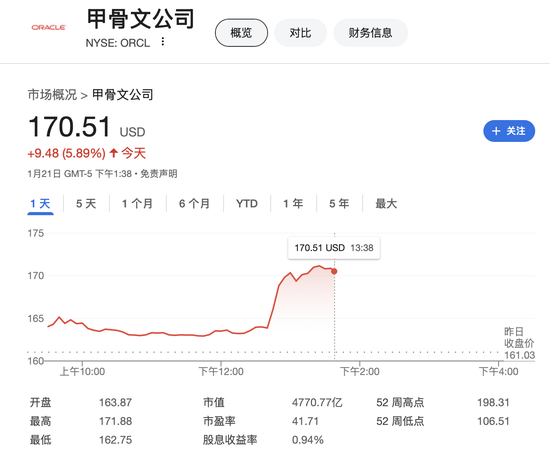Click the 最高 value 171.88
Viewport: 550px width, 460px height.
click(x=115, y=421)
